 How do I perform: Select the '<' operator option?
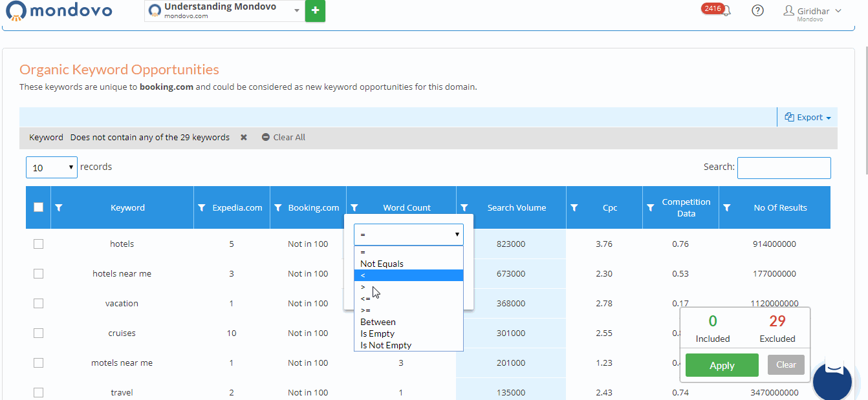(409, 275)
